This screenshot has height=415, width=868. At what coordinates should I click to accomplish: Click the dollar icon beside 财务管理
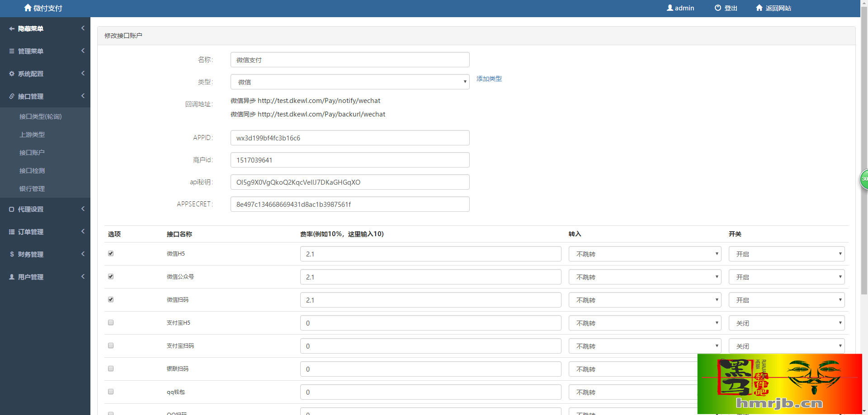click(x=12, y=254)
